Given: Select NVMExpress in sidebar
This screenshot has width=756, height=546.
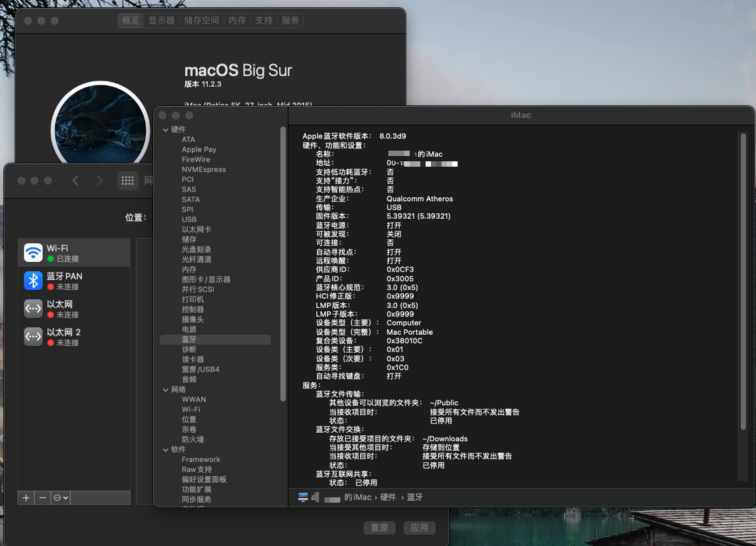Looking at the screenshot, I should 204,169.
